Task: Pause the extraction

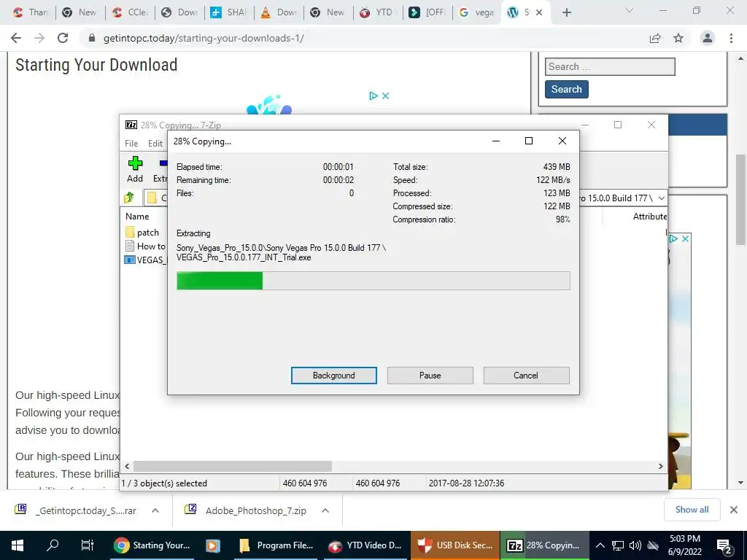Action: pos(430,376)
